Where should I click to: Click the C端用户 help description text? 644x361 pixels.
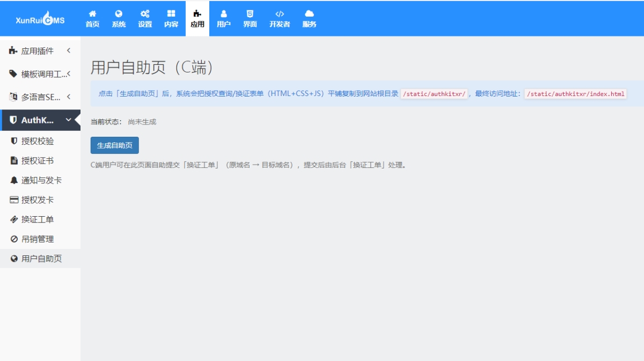249,165
